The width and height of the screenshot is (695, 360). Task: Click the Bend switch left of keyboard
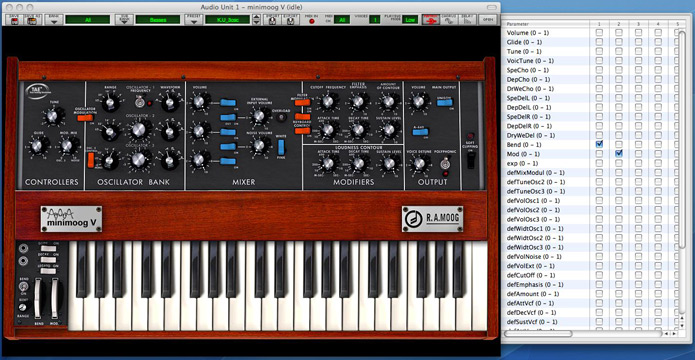24,286
